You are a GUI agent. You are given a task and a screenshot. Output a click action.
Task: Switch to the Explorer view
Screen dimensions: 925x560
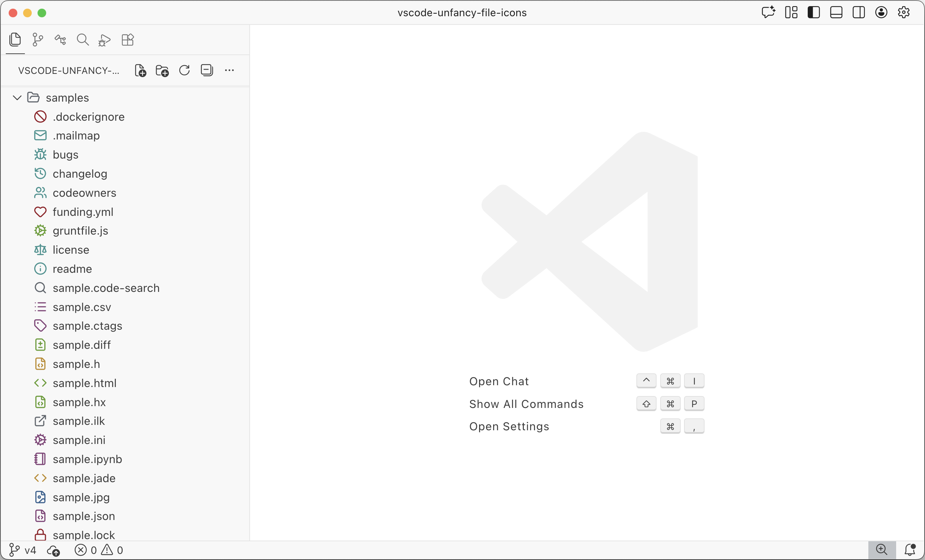15,39
